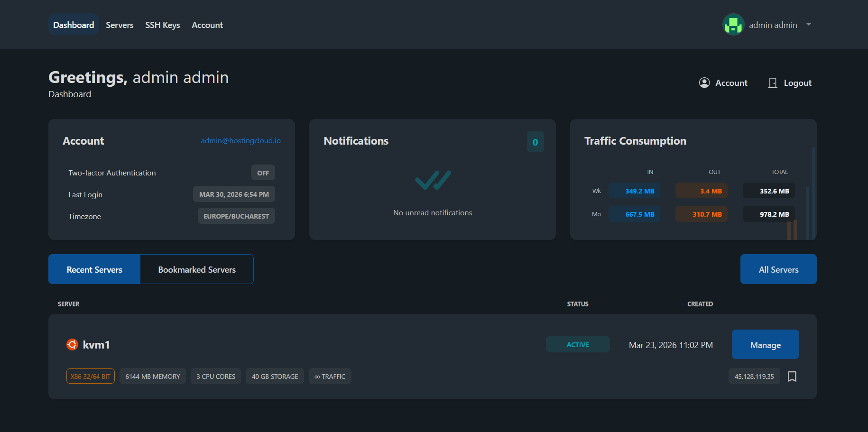Image resolution: width=868 pixels, height=432 pixels.
Task: Click the Europe/Bucharest timezone badge
Action: 236,216
